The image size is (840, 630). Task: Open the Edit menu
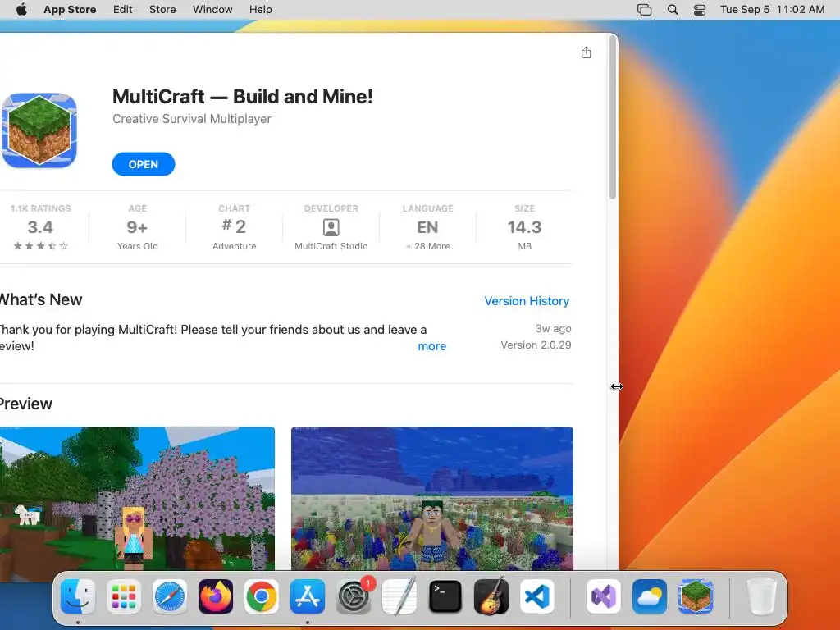123,10
